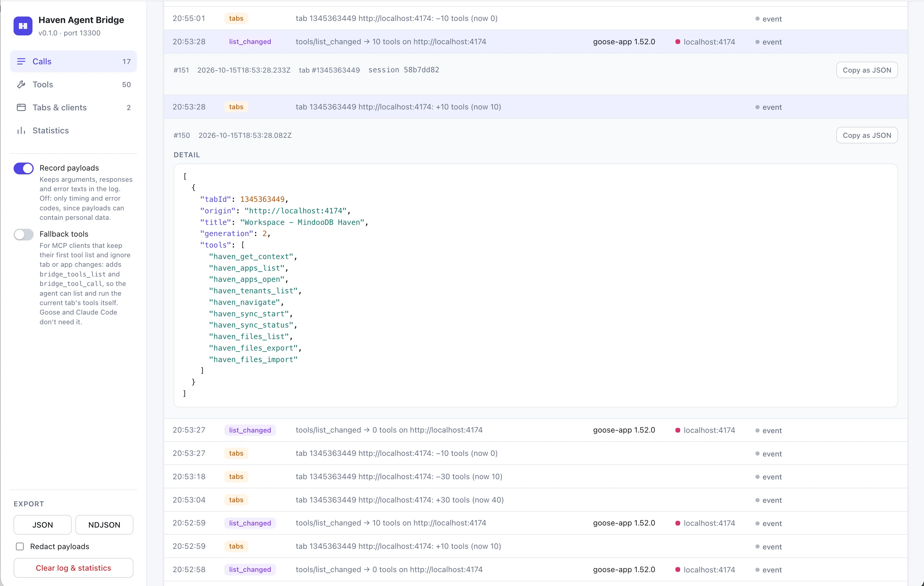Enable the Fallback tools toggle
The width and height of the screenshot is (924, 586).
(x=23, y=234)
